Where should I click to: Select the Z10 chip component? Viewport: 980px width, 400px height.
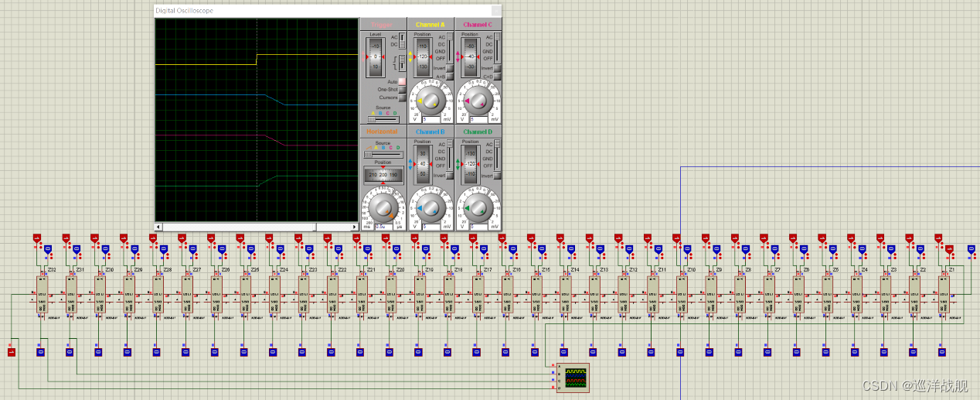[x=682, y=295]
